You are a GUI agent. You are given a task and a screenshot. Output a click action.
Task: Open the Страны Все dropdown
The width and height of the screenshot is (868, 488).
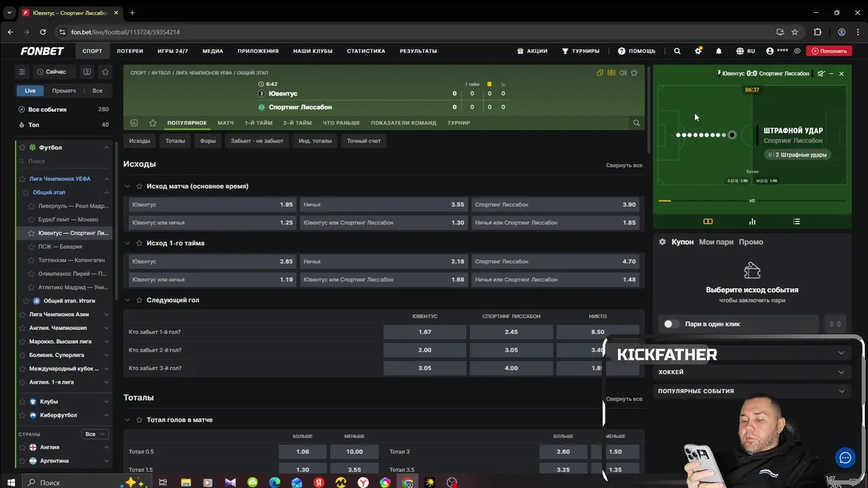pos(94,434)
